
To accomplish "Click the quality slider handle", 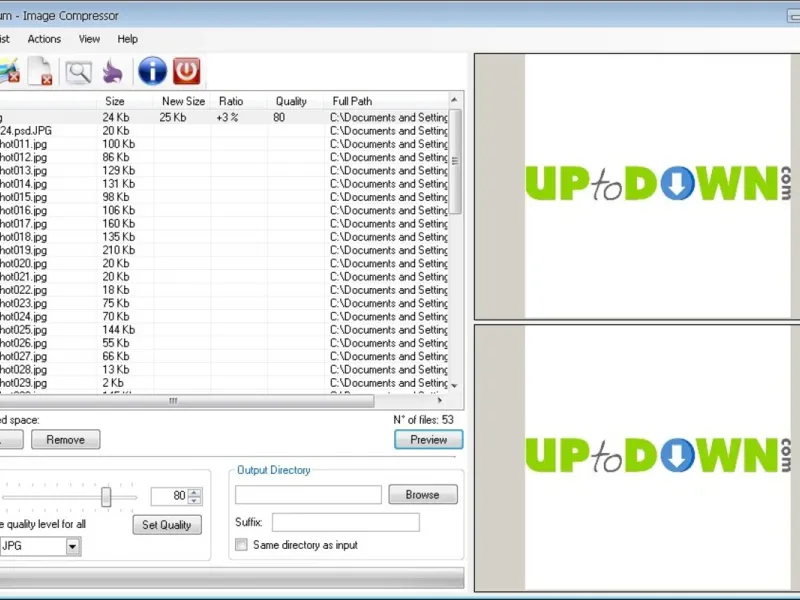I will click(x=106, y=496).
